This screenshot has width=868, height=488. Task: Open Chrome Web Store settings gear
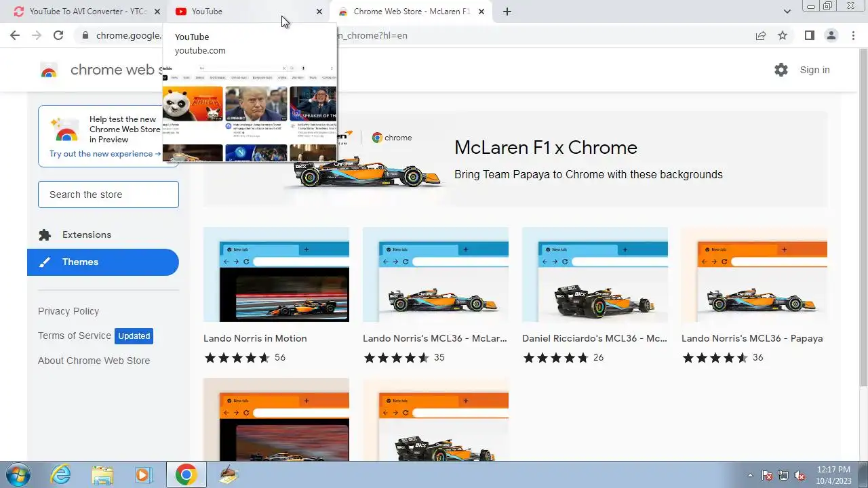781,70
